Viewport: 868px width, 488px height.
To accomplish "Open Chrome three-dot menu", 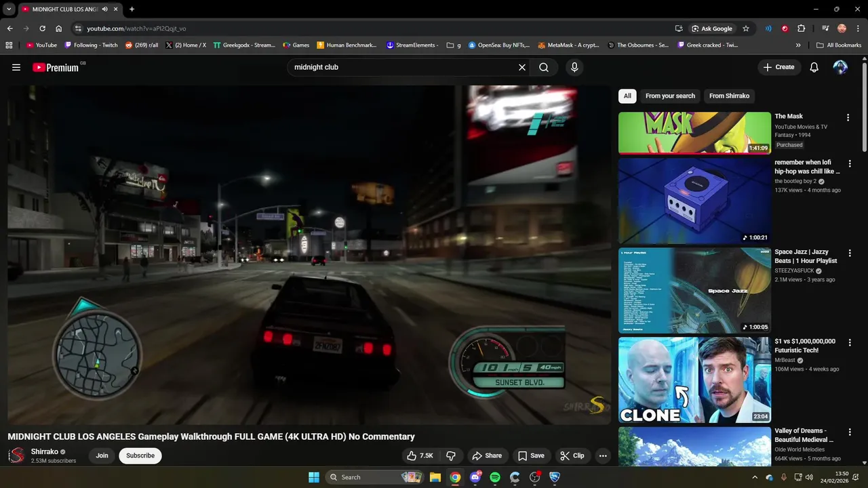I will [858, 28].
